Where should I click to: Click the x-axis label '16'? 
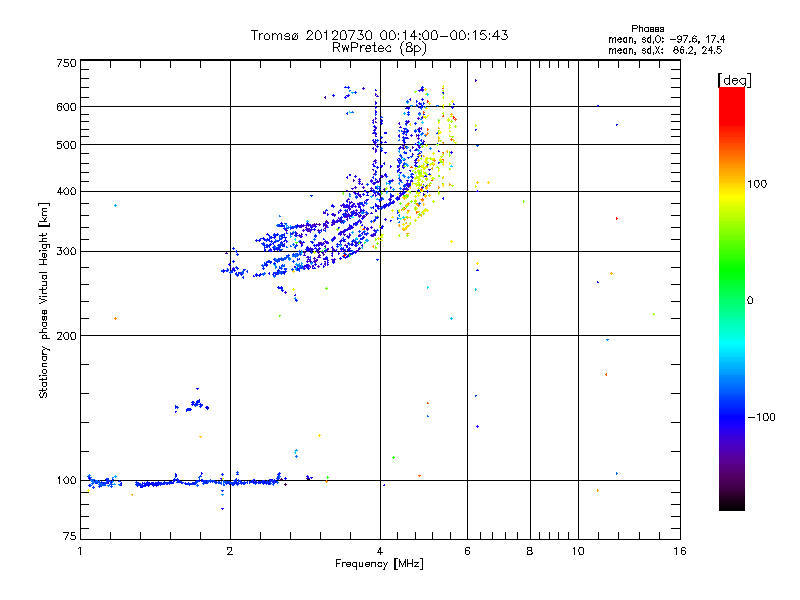tap(680, 551)
